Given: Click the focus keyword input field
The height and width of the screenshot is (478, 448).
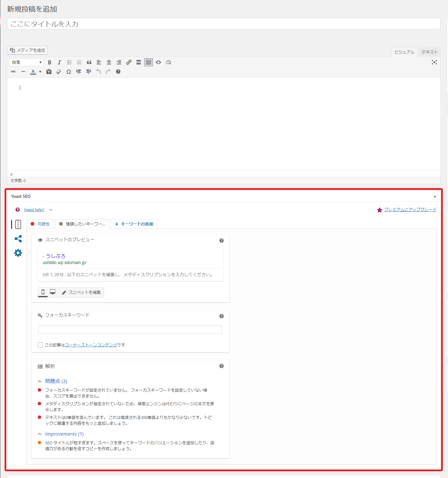Looking at the screenshot, I should click(x=130, y=329).
